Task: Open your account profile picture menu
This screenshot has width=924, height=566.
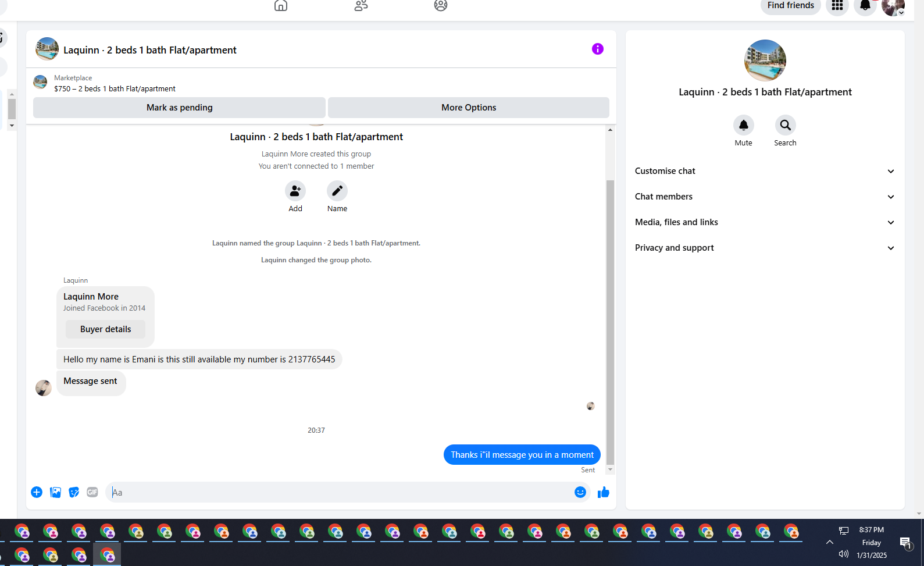Action: coord(893,6)
